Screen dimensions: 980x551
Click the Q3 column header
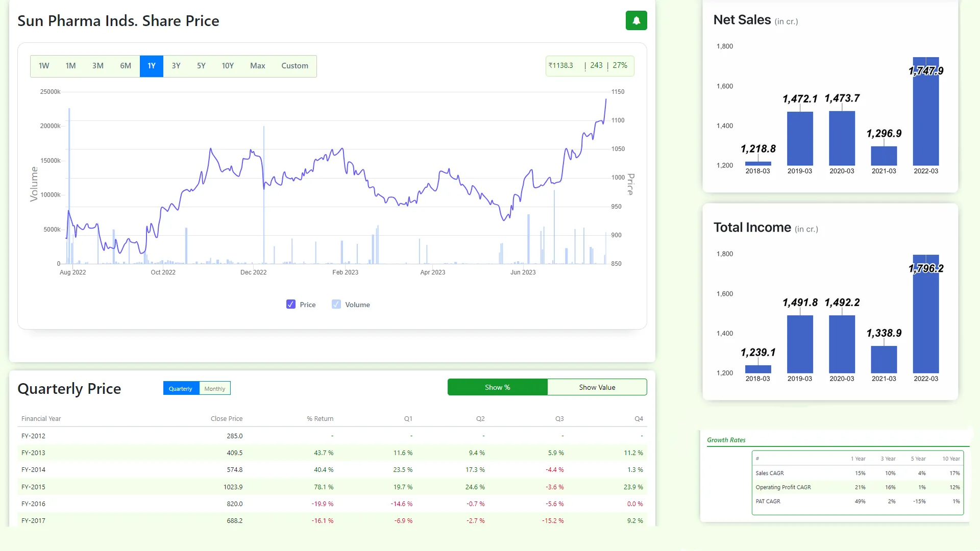click(559, 419)
